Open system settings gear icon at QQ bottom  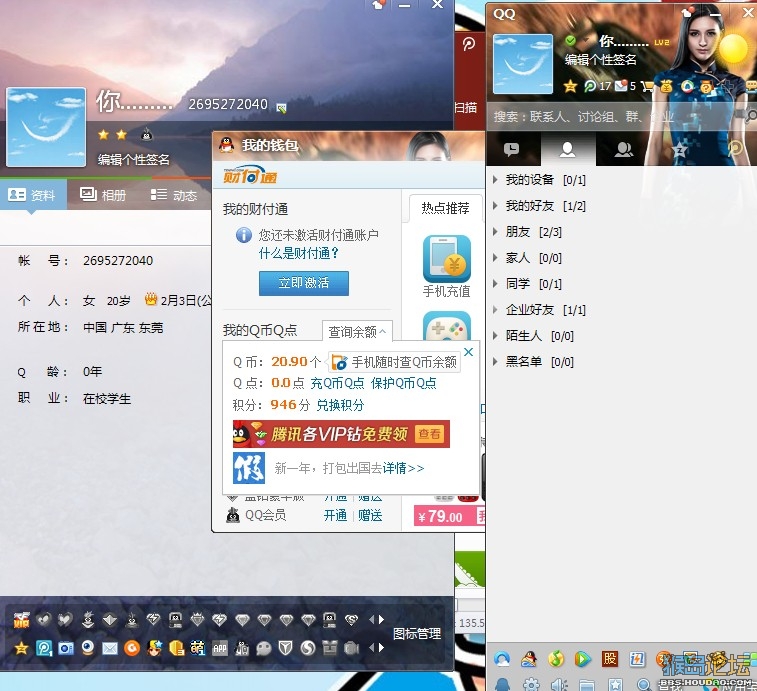pyautogui.click(x=531, y=685)
